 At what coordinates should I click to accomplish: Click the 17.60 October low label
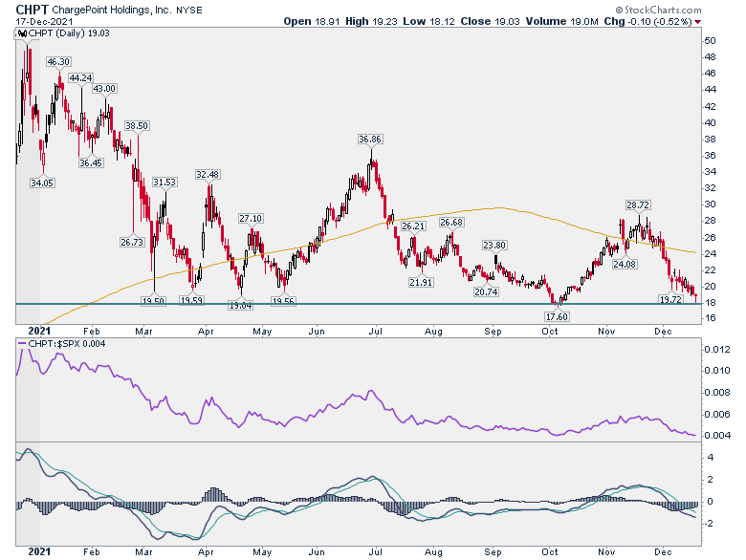click(557, 316)
